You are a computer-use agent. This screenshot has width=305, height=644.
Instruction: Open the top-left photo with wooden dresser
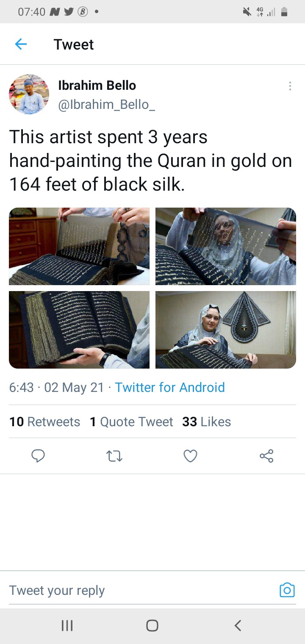(79, 246)
